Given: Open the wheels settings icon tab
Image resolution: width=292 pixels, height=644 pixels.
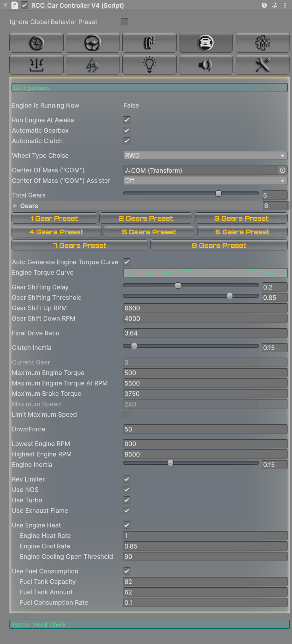Looking at the screenshot, I should [x=36, y=43].
